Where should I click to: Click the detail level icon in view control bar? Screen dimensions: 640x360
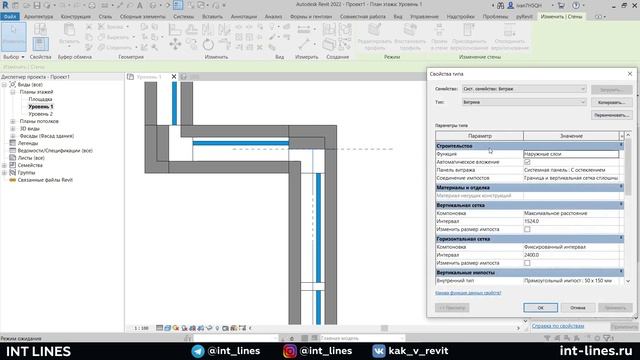[x=160, y=328]
